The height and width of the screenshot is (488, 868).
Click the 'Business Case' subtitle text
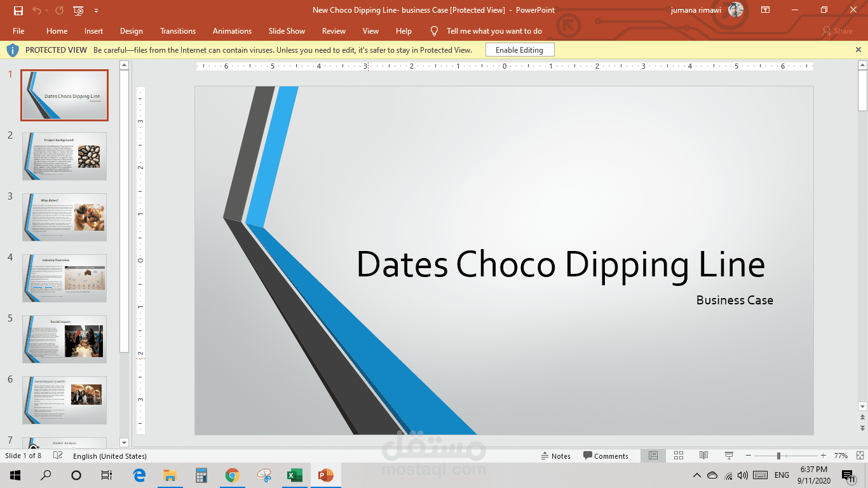(735, 300)
